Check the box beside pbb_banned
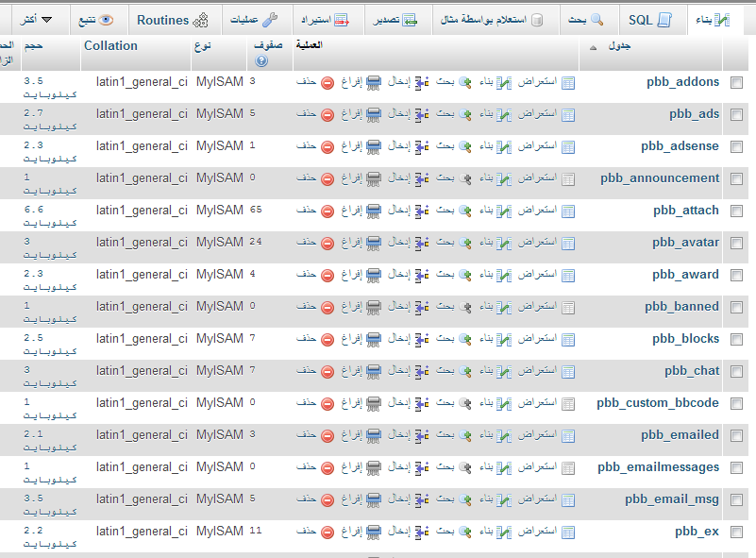756x558 pixels. [736, 307]
